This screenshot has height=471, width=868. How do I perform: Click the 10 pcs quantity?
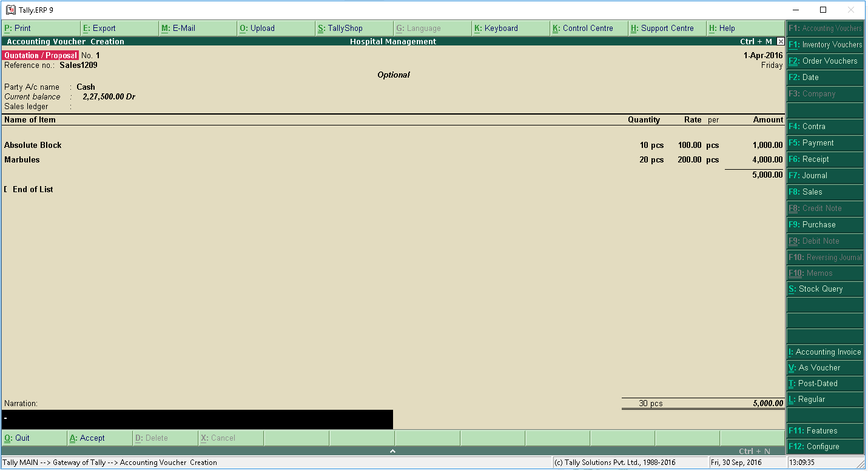tap(651, 145)
